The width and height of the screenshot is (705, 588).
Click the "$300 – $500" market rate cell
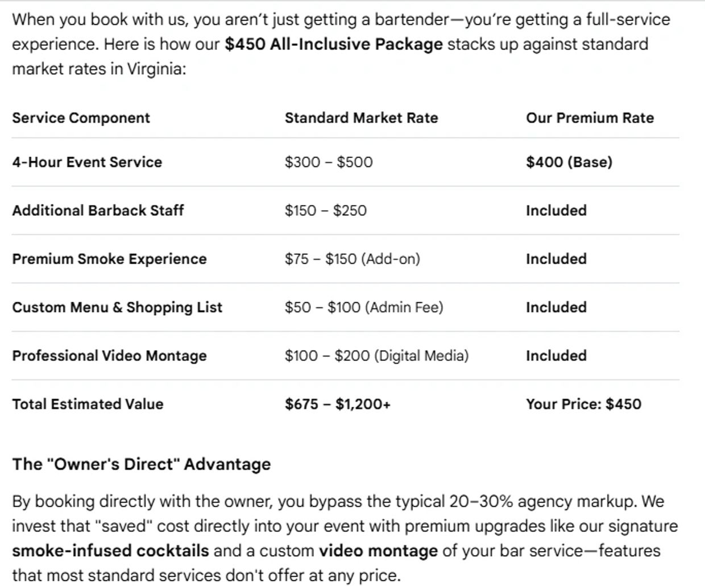tap(329, 162)
